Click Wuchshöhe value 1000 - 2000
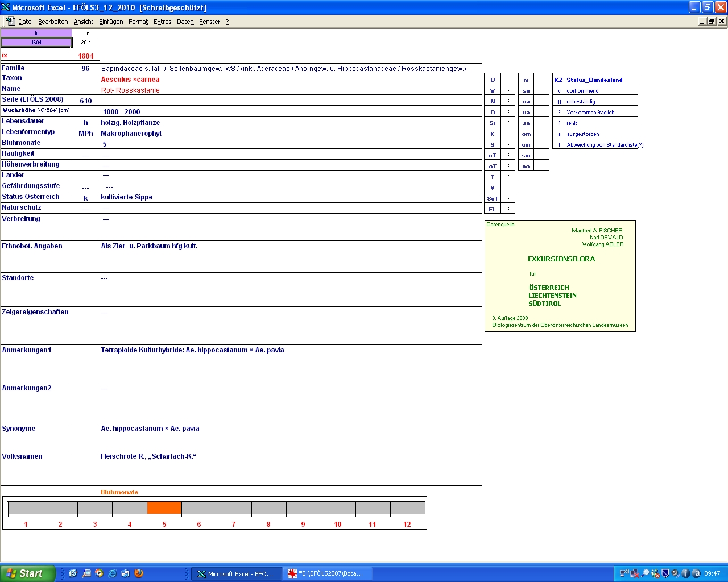This screenshot has height=582, width=728. [x=122, y=112]
